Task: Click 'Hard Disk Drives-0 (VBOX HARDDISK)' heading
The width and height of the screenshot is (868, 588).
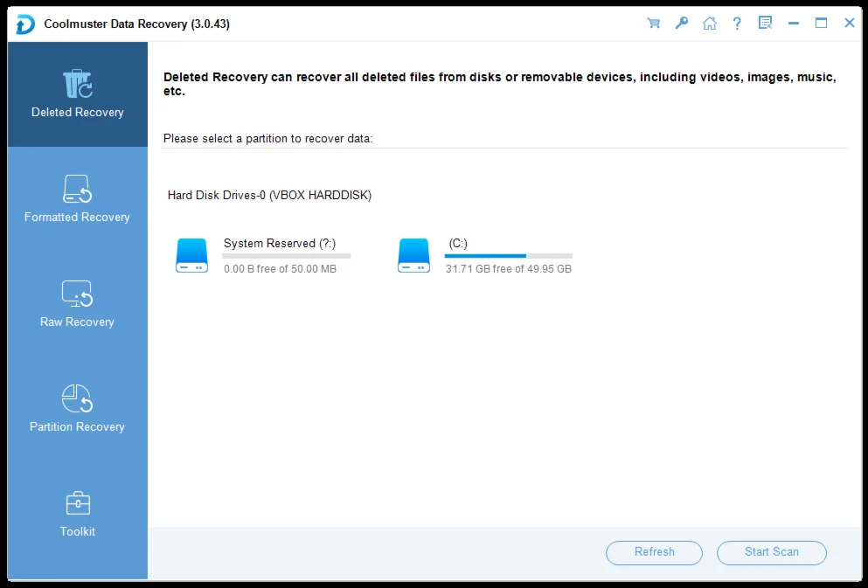Action: [x=269, y=195]
